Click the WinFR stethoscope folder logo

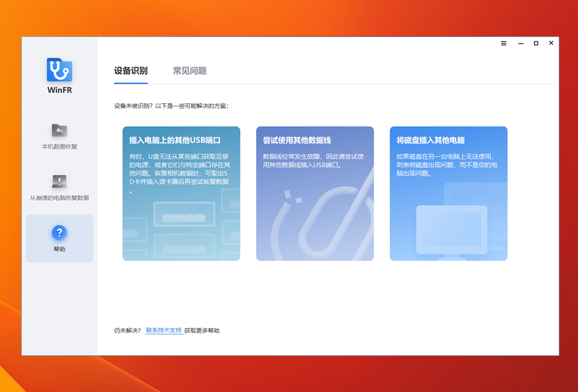click(59, 70)
